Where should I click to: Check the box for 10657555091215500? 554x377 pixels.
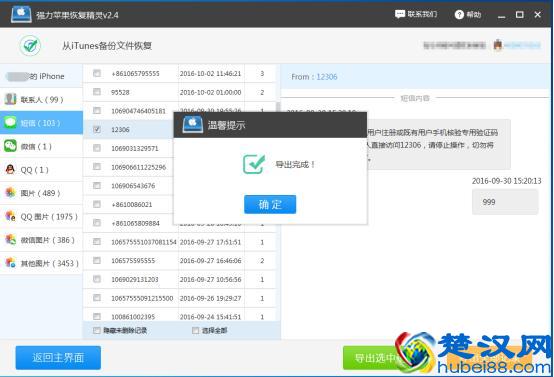(97, 298)
